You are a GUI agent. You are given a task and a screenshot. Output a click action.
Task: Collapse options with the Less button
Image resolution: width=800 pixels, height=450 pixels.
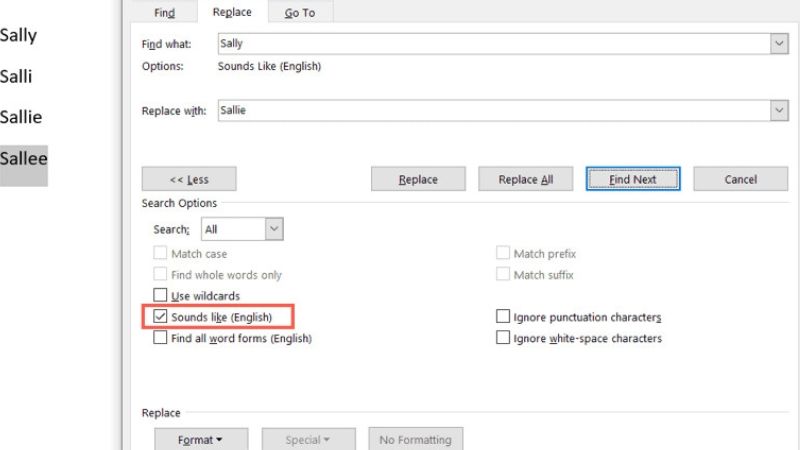189,179
